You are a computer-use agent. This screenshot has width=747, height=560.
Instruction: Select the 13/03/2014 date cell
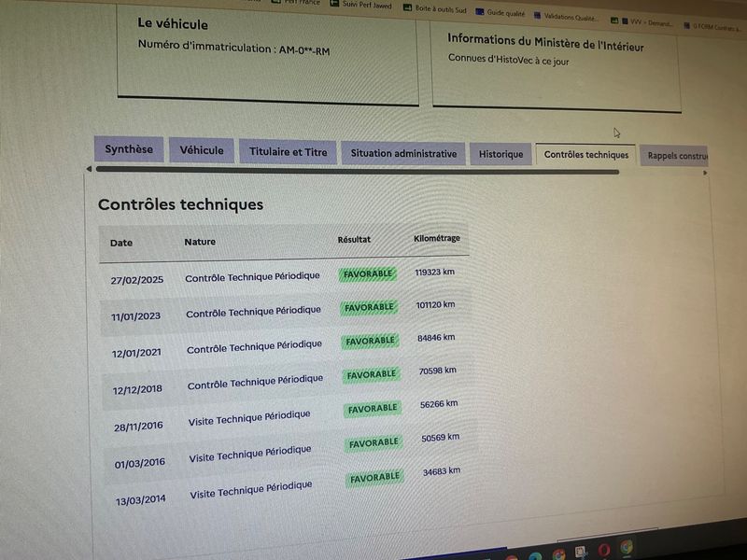click(141, 500)
